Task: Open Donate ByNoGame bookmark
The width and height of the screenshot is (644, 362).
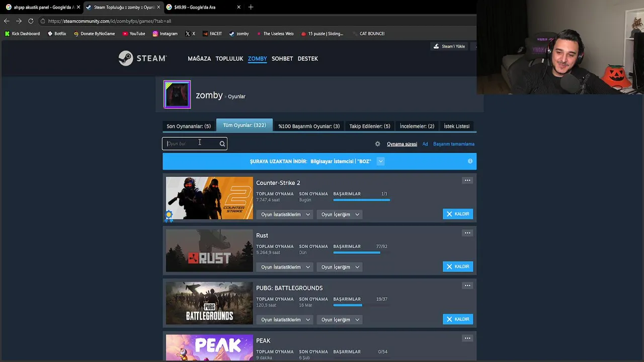Action: tap(94, 34)
